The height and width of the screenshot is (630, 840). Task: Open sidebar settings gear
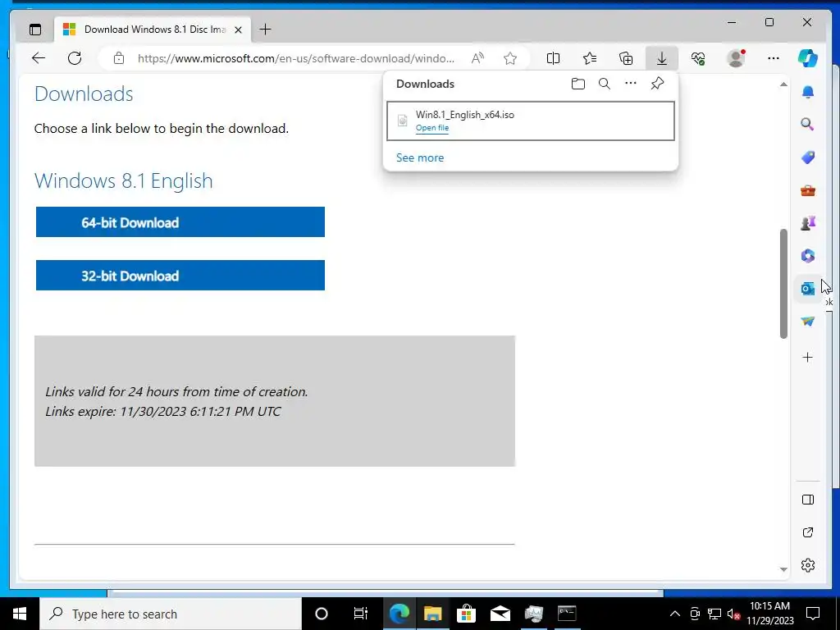click(x=808, y=565)
